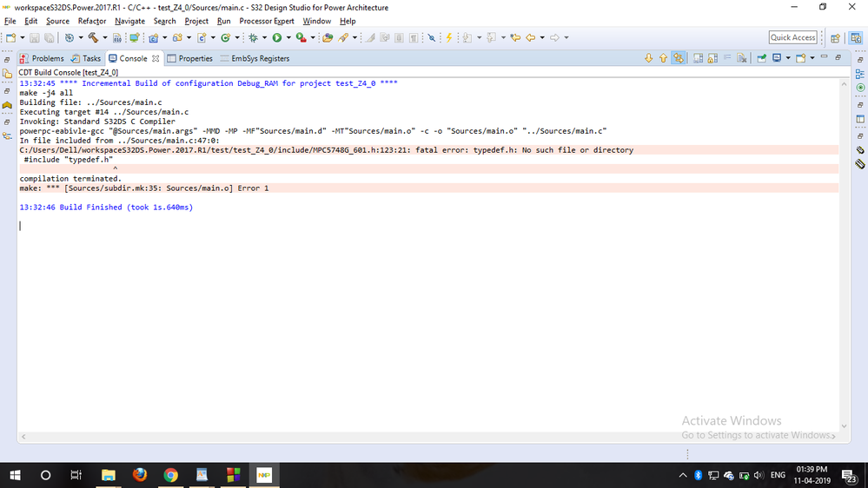Open Chrome from the taskbar

170,475
